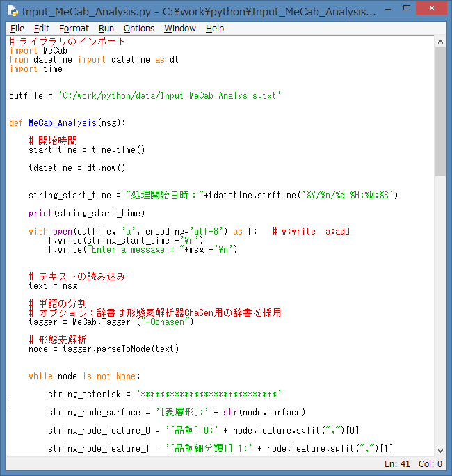The height and width of the screenshot is (476, 452).
Task: Click the MeCab_Analysis function name in def line
Action: tap(63, 123)
